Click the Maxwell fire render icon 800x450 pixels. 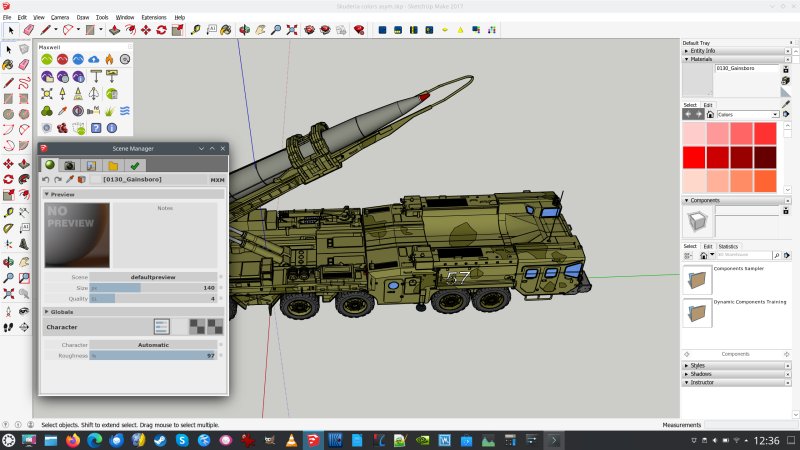110,59
